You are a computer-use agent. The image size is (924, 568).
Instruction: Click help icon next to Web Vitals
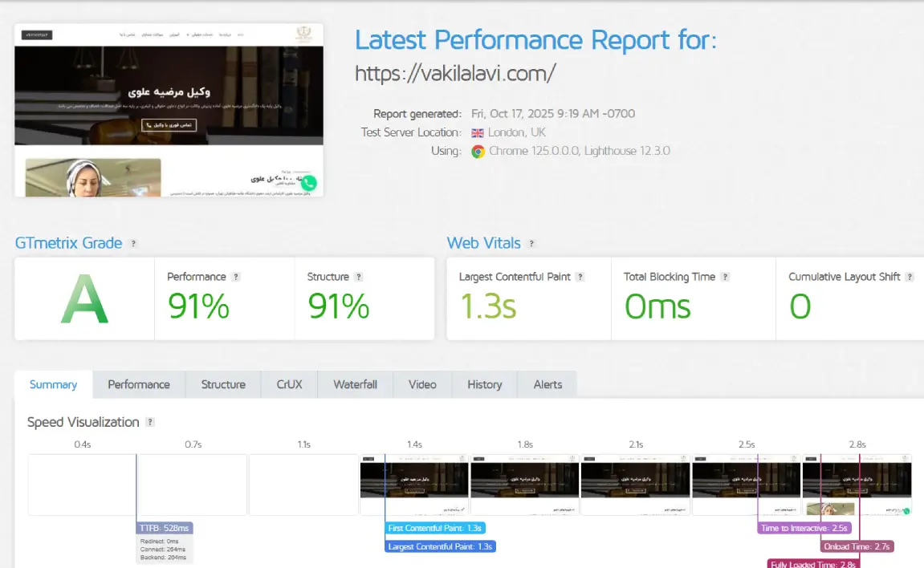coord(531,244)
